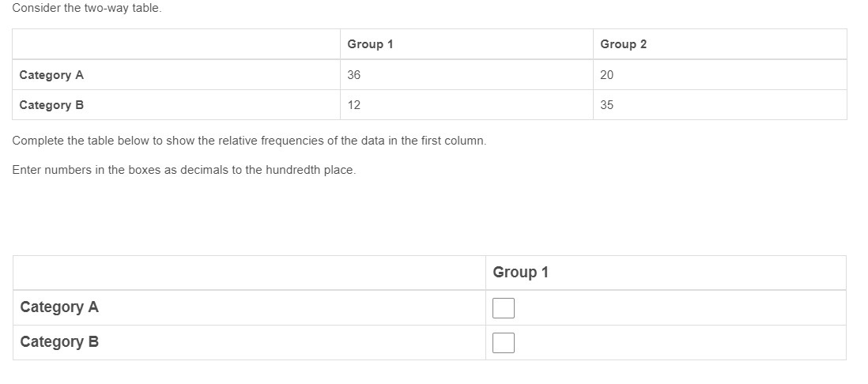This screenshot has width=868, height=384.
Task: Click Group 1 header in the data table
Action: [370, 44]
